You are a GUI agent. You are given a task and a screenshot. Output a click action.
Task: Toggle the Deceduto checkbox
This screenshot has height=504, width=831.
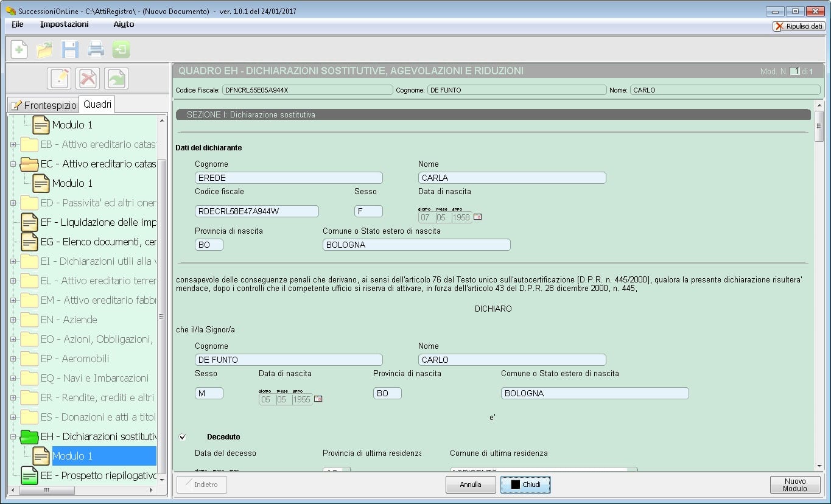(x=183, y=437)
